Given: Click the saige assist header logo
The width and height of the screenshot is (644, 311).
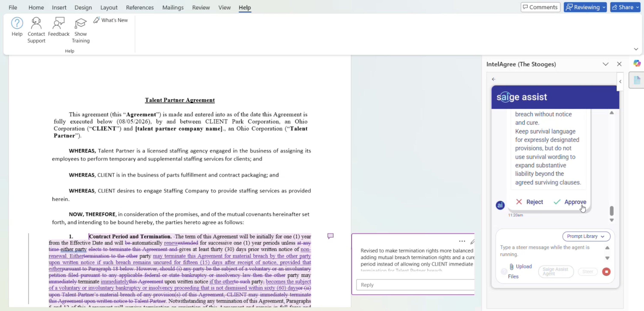Looking at the screenshot, I should coord(521,97).
